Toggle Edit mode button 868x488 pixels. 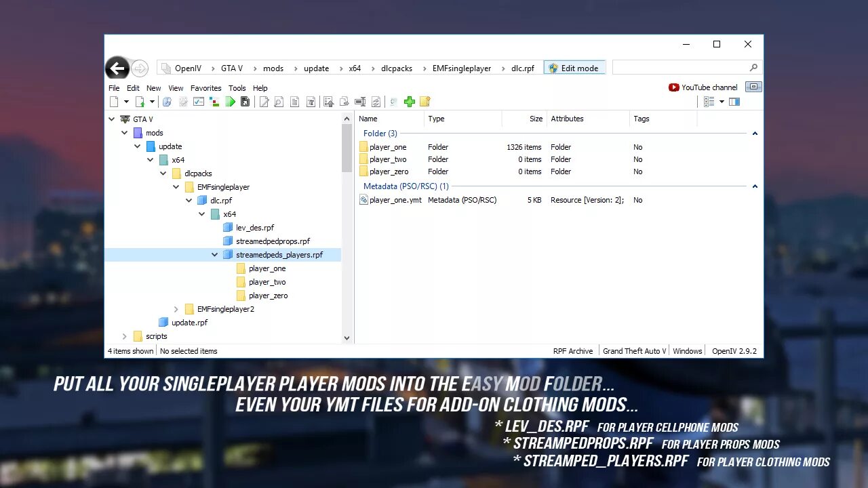(574, 68)
